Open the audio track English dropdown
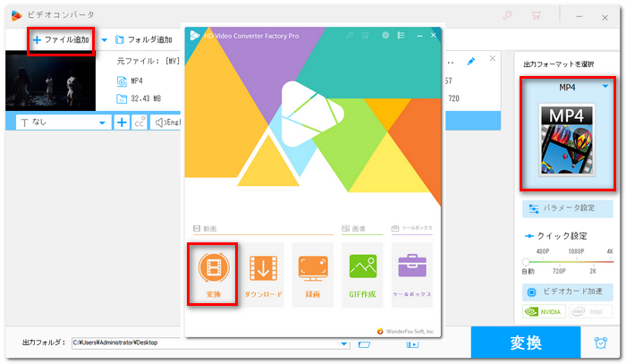The width and height of the screenshot is (626, 364). coord(166,123)
